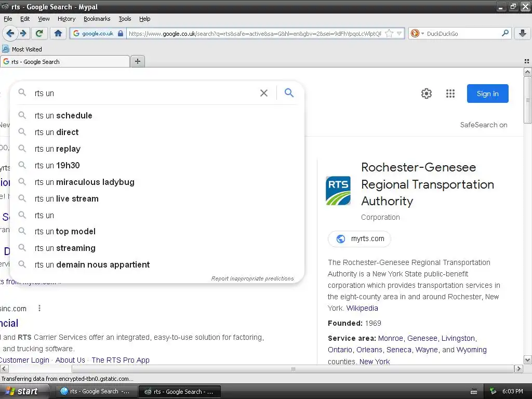Choose suggestion rts un top model
The image size is (532, 399).
[157, 231]
